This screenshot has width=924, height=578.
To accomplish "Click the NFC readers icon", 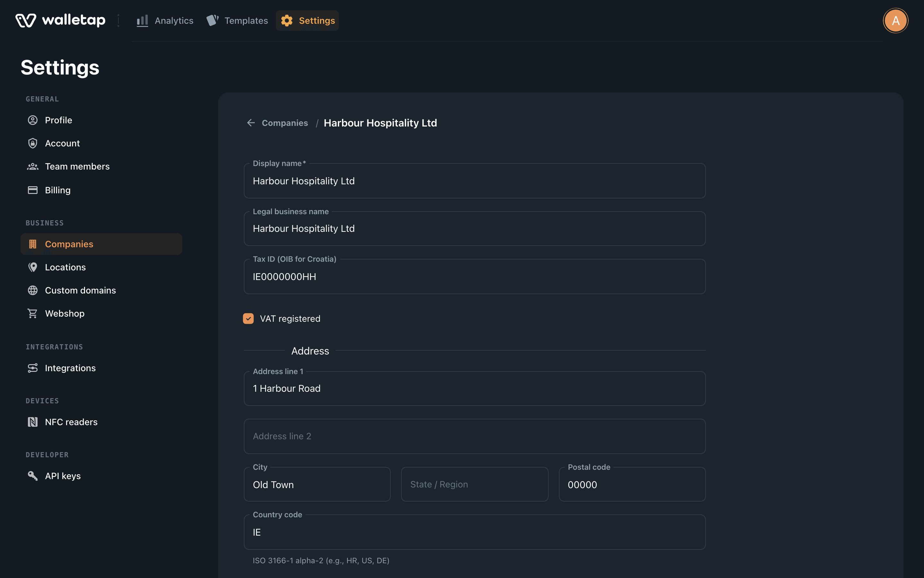I will click(x=33, y=422).
